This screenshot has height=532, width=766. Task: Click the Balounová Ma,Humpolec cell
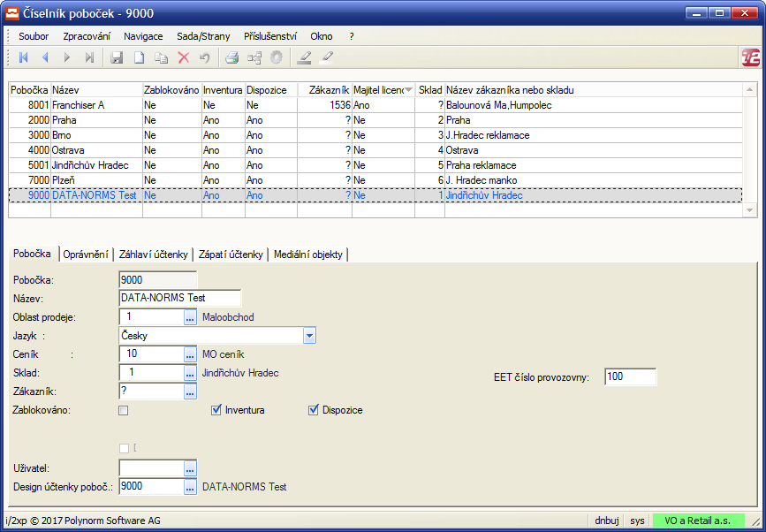coord(593,105)
